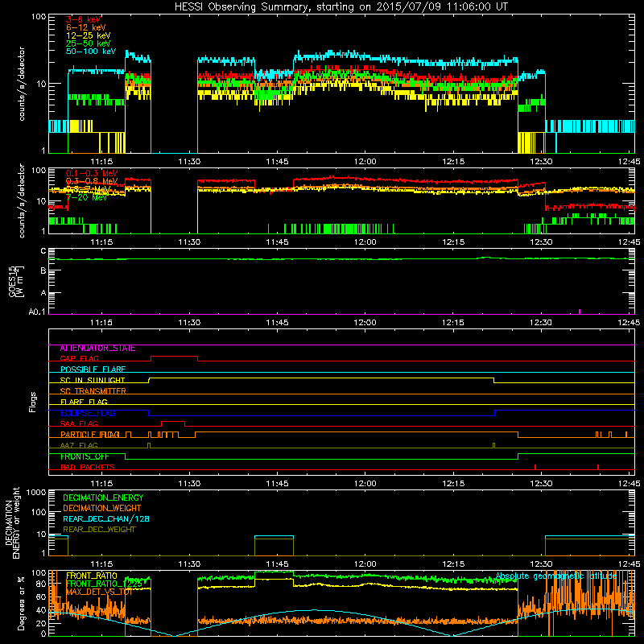This screenshot has height=644, width=644.
Task: Select the 'REAR_DEC_CHAN/128' legend label
Action: (x=106, y=519)
